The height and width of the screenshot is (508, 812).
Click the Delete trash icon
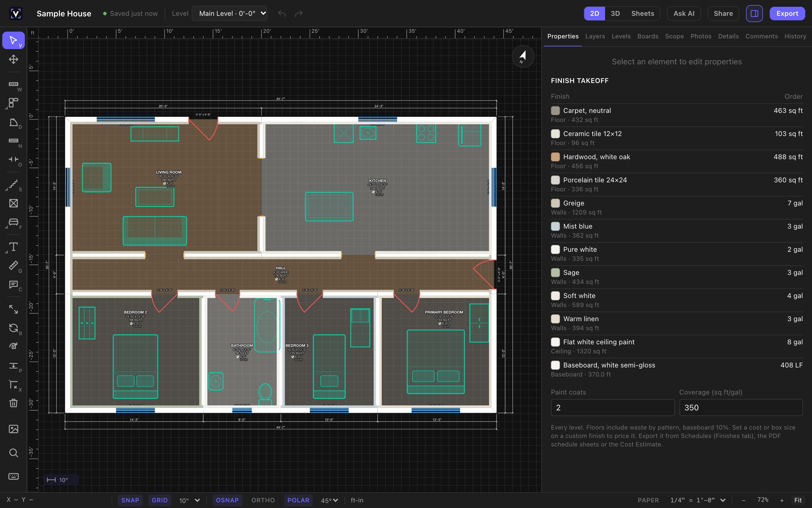click(14, 403)
